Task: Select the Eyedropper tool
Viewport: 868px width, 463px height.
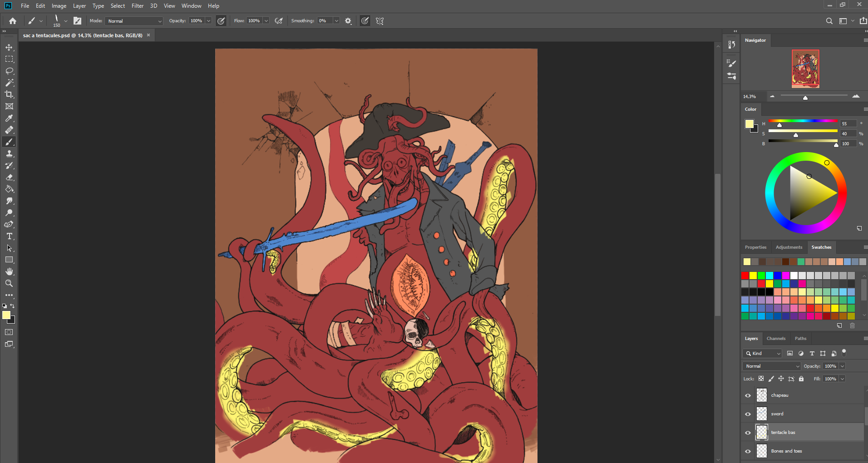Action: 9,118
